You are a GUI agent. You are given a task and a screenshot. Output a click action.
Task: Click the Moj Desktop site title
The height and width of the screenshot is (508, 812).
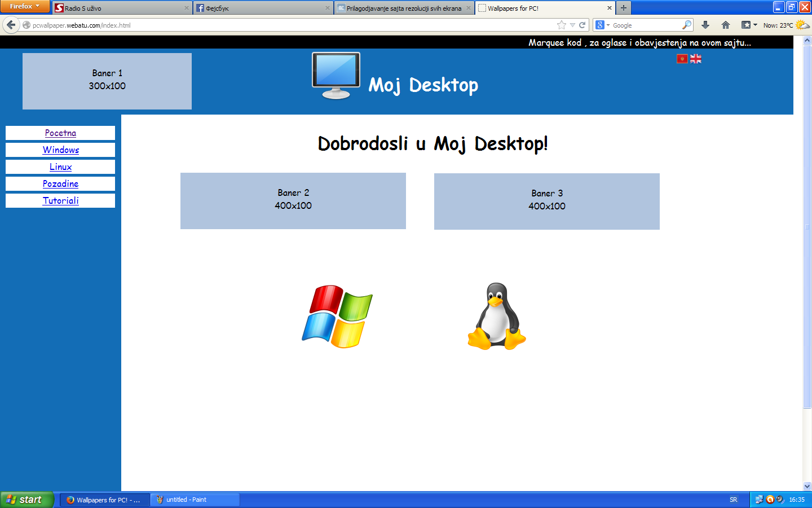[x=423, y=85]
